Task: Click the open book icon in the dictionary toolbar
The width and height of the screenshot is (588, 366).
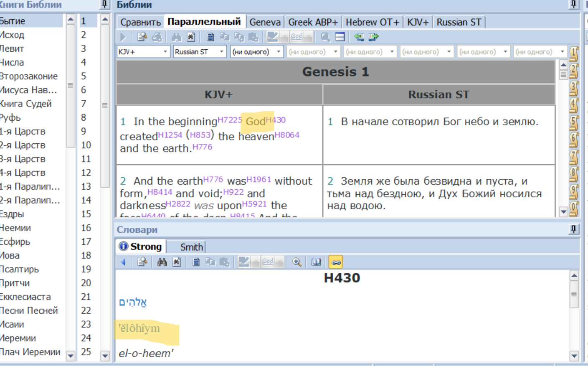Action: (x=316, y=262)
